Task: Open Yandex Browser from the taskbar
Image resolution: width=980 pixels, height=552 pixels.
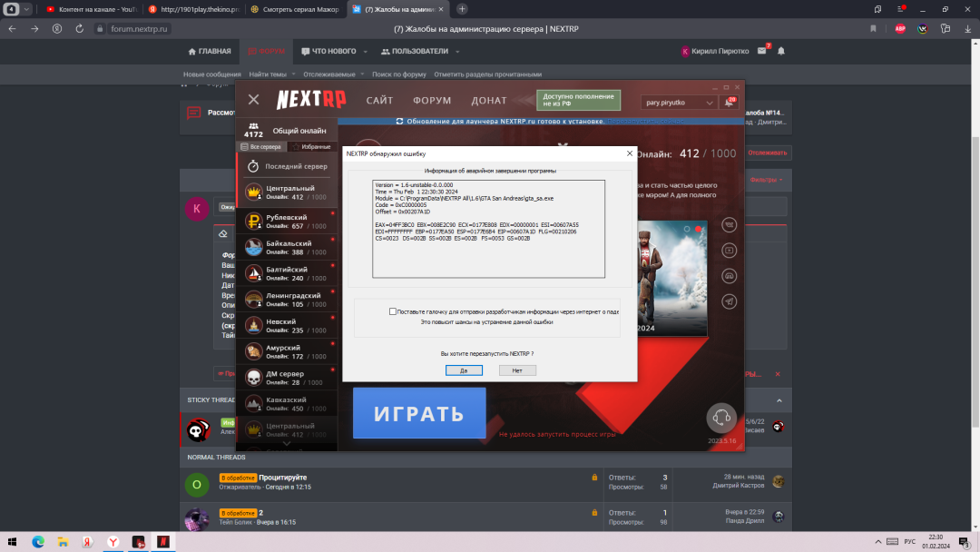Action: pos(113,542)
